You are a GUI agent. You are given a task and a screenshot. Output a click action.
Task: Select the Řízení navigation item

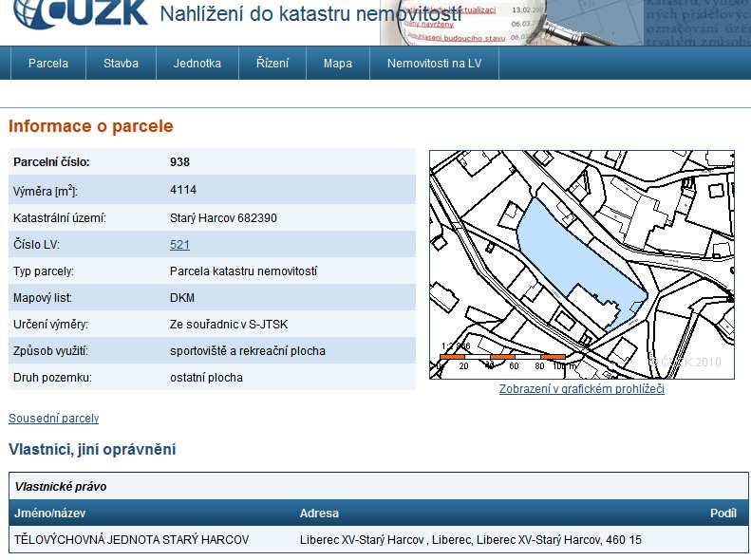pyautogui.click(x=272, y=64)
